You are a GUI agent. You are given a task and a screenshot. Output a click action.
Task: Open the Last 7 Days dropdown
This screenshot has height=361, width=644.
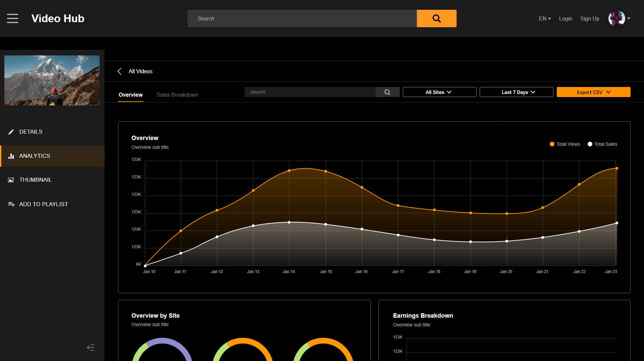[x=517, y=92]
